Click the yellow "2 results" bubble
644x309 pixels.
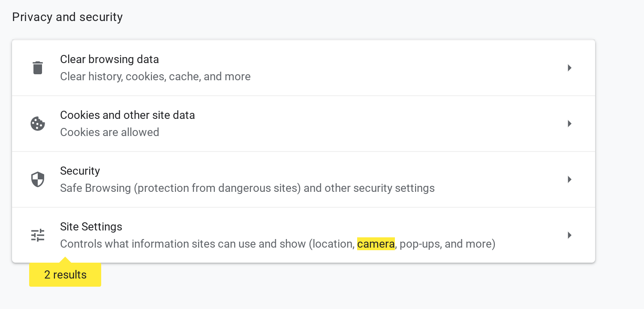click(65, 275)
